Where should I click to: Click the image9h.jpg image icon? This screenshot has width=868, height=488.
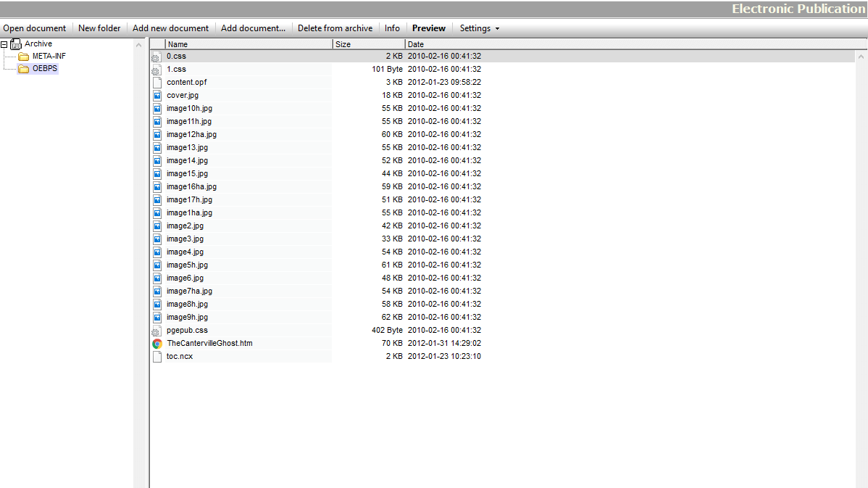157,318
